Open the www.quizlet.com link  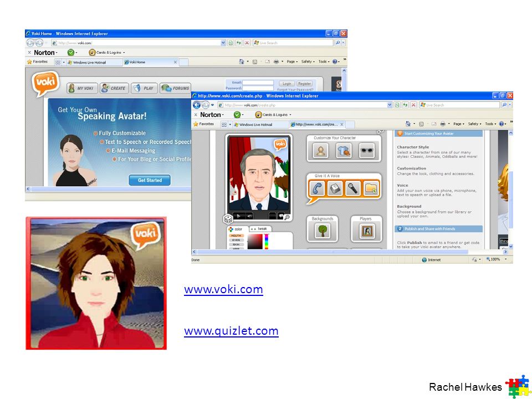[231, 331]
